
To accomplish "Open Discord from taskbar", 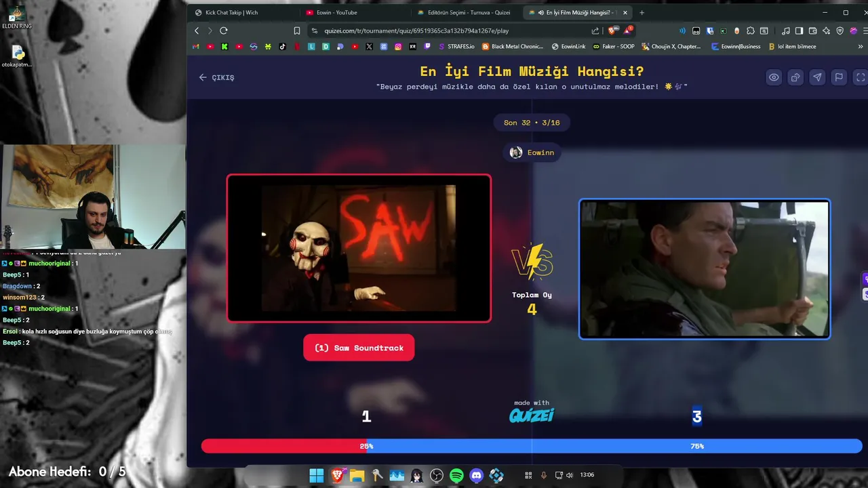I will 477,475.
